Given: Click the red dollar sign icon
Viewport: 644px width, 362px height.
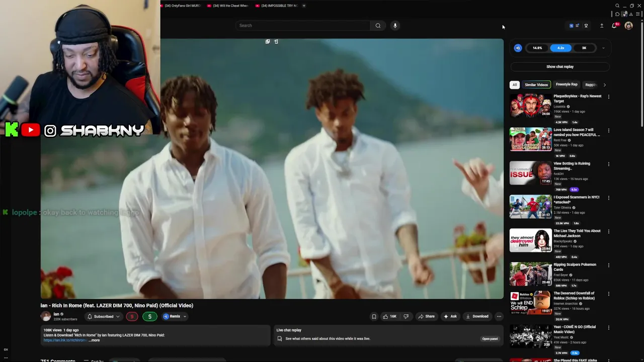Looking at the screenshot, I should click(132, 316).
